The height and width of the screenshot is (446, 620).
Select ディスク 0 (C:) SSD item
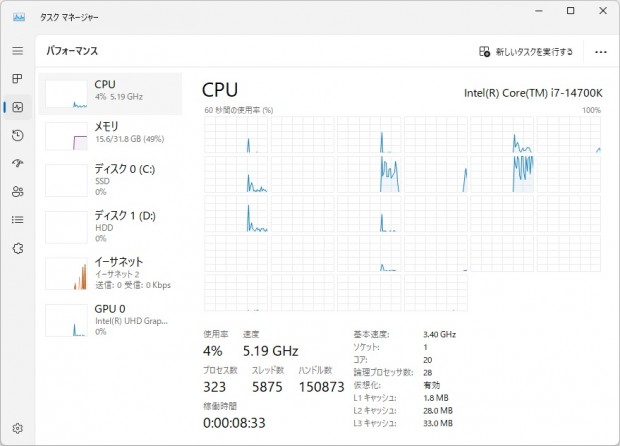pyautogui.click(x=110, y=175)
